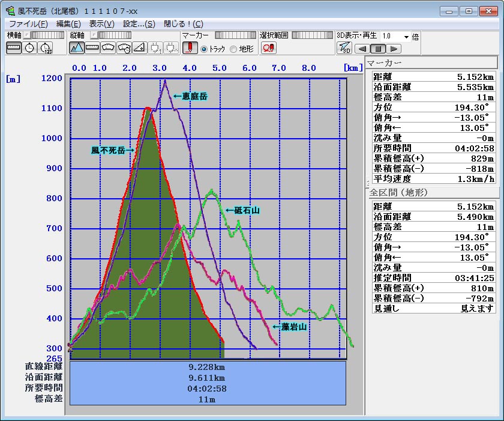Select the distance ruler horizontal axis icon
Viewport: 504px width, 421px height.
14,48
